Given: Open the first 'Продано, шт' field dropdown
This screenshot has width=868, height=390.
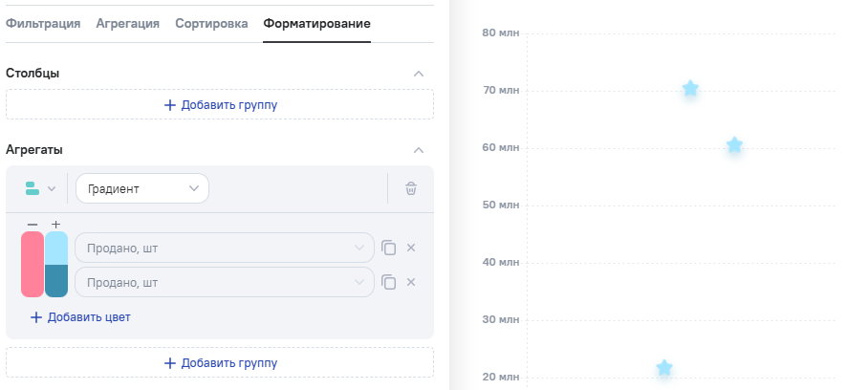Looking at the screenshot, I should pos(225,248).
